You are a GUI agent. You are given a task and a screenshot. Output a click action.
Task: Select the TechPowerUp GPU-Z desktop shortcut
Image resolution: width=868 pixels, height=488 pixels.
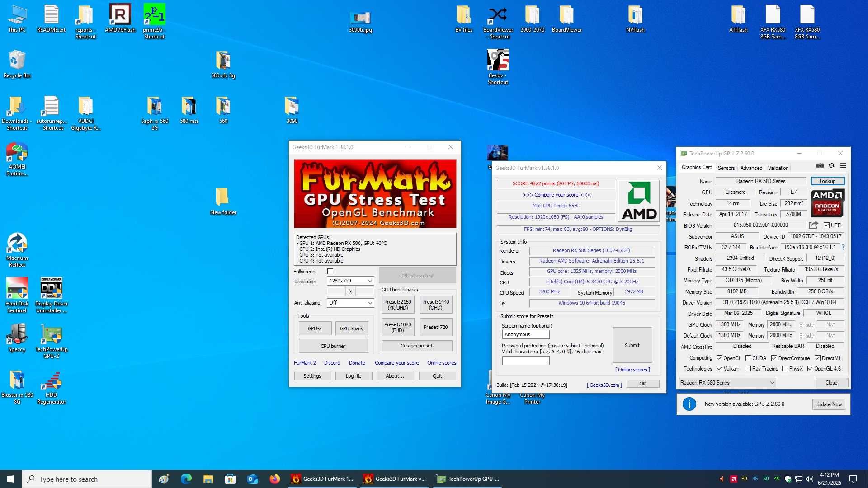coord(52,341)
